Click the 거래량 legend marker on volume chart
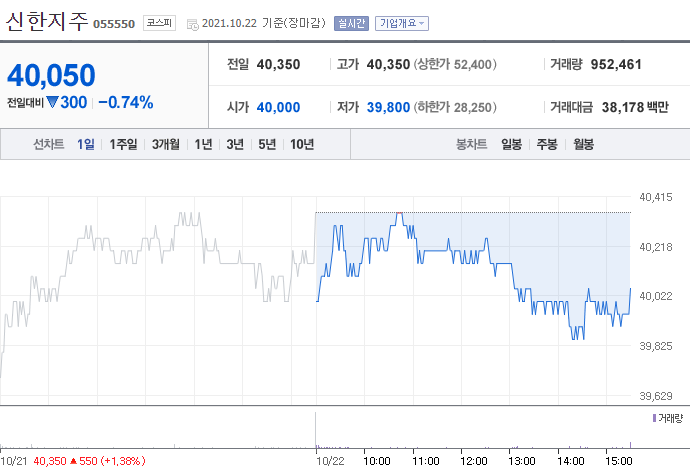 (x=654, y=418)
